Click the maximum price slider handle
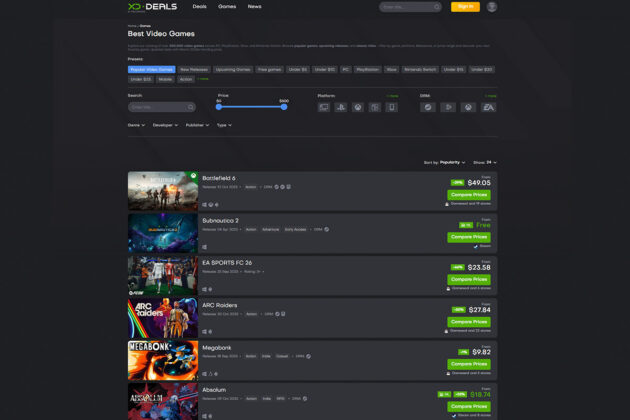Screen dimensions: 630x420 284,107
